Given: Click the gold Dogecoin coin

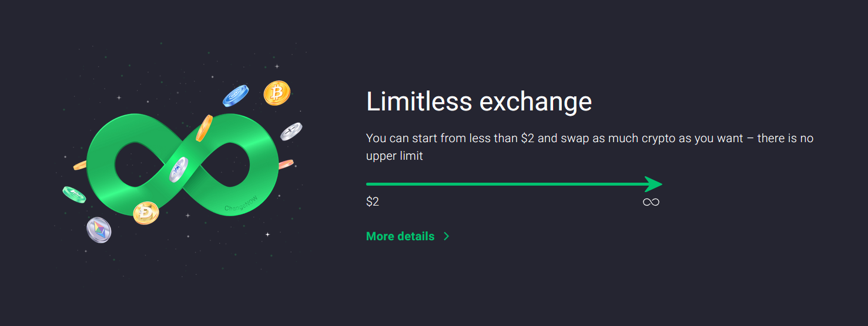Looking at the screenshot, I should pyautogui.click(x=146, y=213).
